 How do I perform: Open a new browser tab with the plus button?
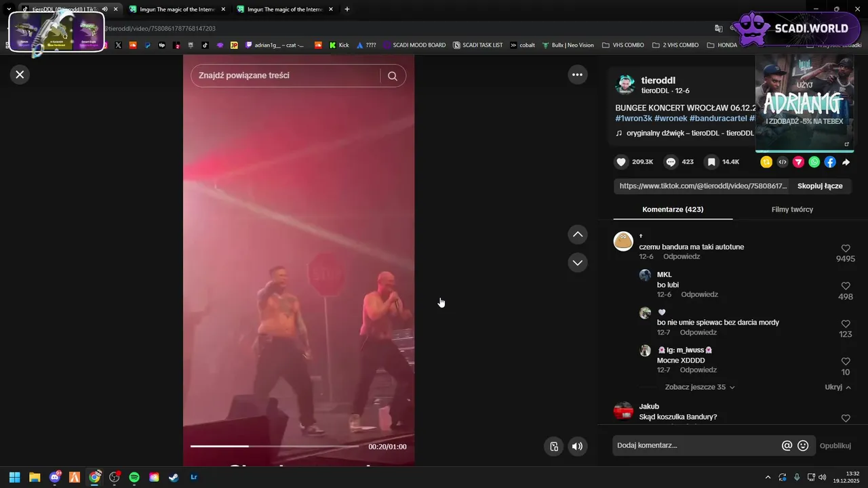click(x=347, y=9)
